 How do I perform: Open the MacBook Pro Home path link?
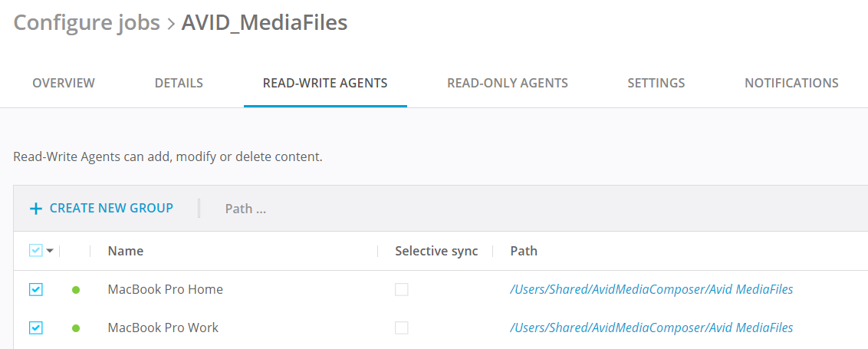[651, 290]
